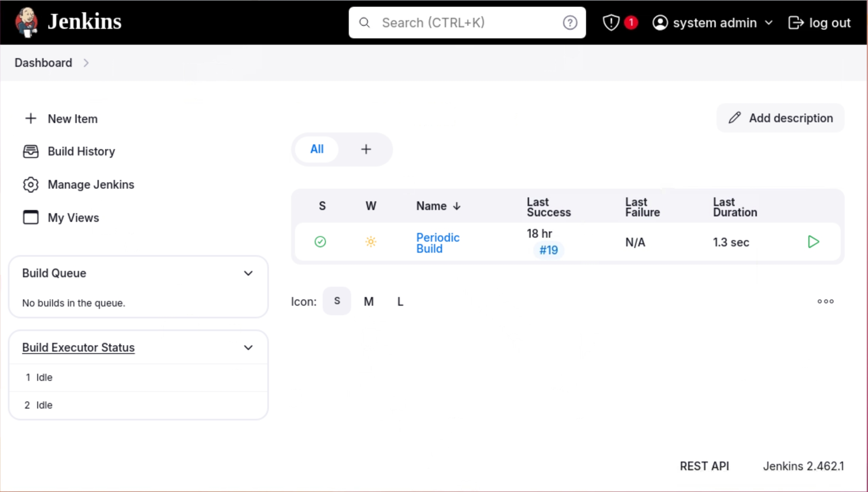This screenshot has height=492, width=868.
Task: Select the All view tab
Action: click(317, 149)
